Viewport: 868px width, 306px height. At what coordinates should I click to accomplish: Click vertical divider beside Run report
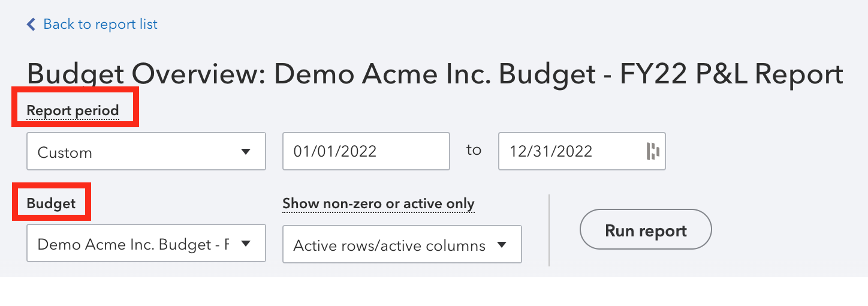click(x=549, y=230)
